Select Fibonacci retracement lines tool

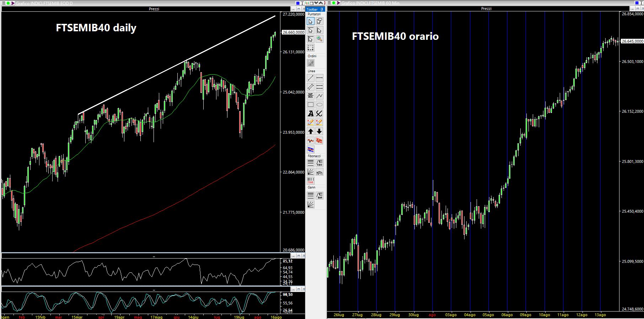tap(311, 163)
